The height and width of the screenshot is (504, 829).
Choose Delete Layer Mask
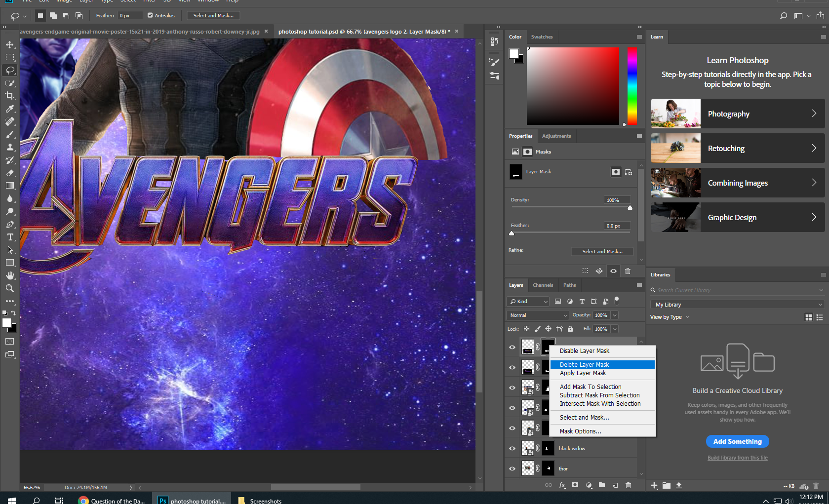pyautogui.click(x=602, y=364)
